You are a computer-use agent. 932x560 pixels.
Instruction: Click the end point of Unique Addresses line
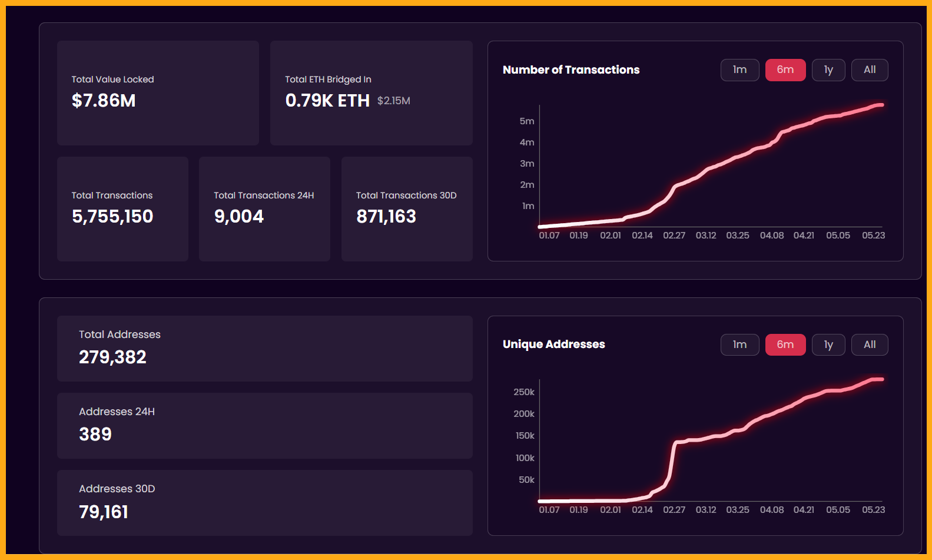tap(881, 379)
